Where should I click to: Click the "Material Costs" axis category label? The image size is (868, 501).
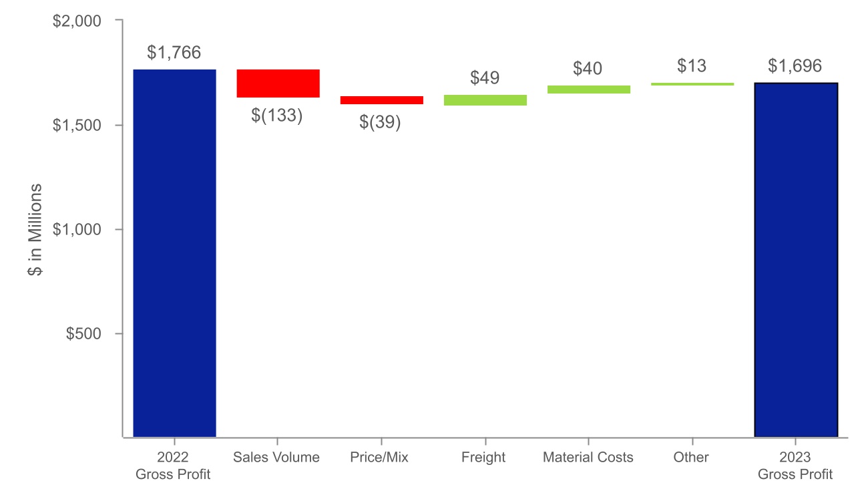(588, 458)
